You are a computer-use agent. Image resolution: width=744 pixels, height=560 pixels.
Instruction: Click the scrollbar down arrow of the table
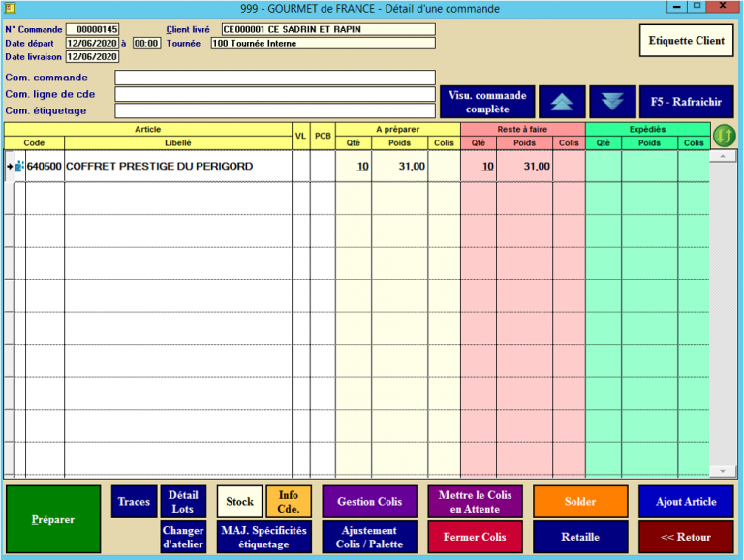(718, 473)
